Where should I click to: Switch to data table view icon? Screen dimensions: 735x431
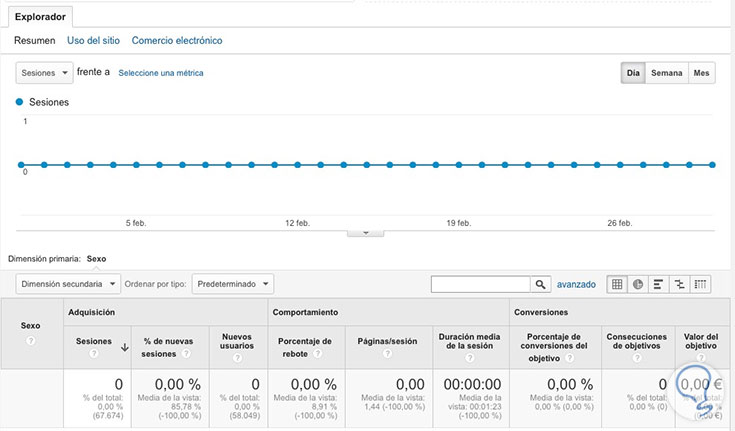pyautogui.click(x=617, y=284)
